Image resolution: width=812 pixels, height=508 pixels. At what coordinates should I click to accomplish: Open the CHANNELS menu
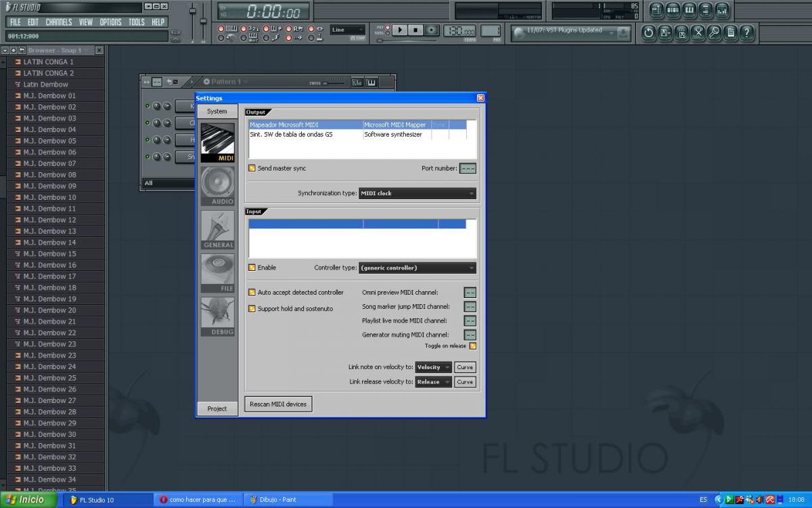click(59, 22)
